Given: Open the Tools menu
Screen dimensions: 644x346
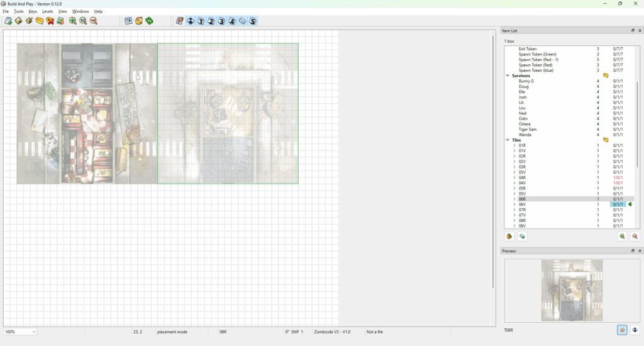Looking at the screenshot, I should point(19,11).
